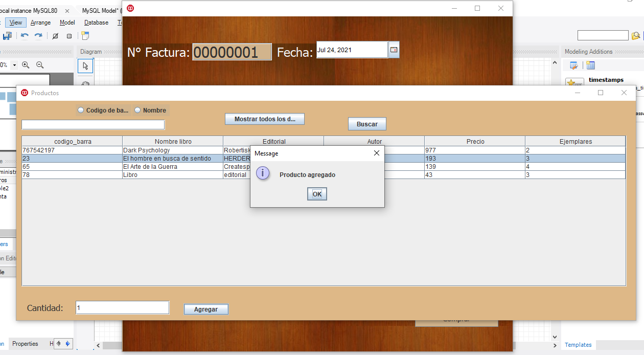Close the Message dialog with its X
Image resolution: width=644 pixels, height=355 pixels.
click(377, 153)
